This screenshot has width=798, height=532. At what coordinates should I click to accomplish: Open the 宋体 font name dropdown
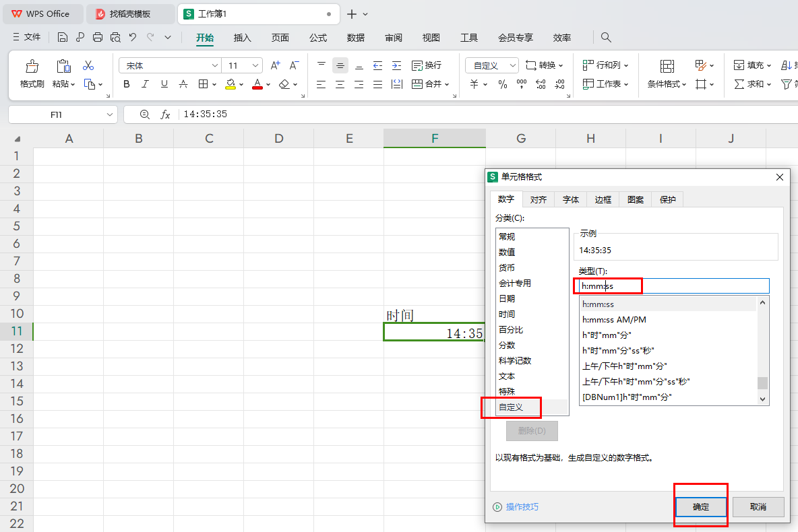pyautogui.click(x=215, y=65)
